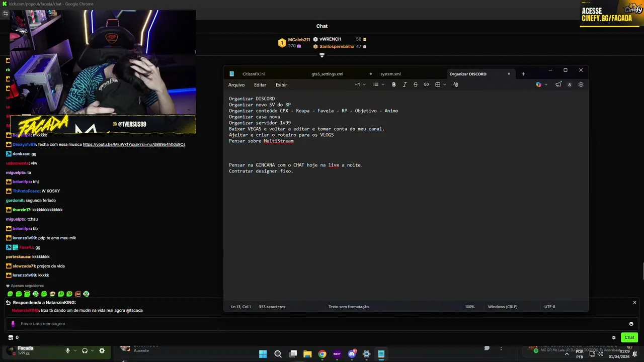Viewport: 644px width, 362px height.
Task: Click the 353 caracteres status entry
Action: (272, 307)
